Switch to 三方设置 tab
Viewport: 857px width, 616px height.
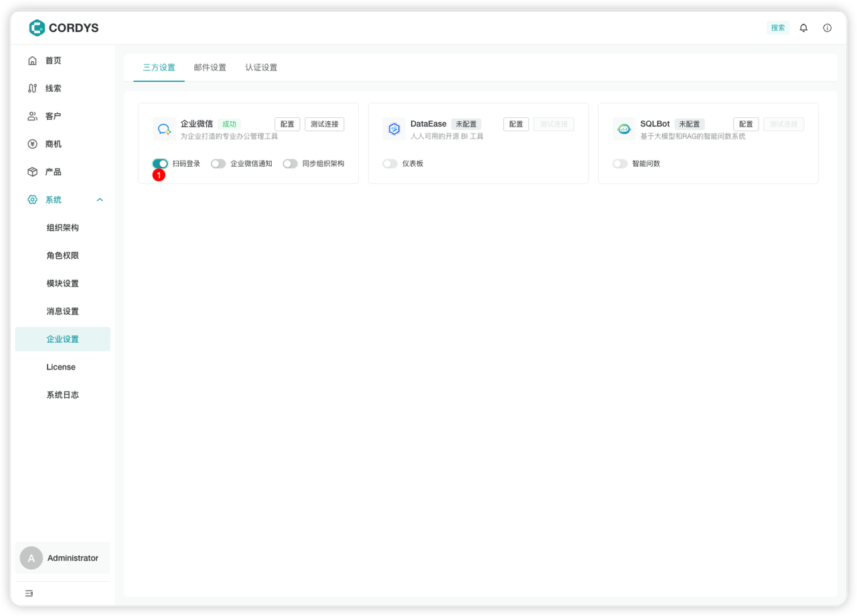(159, 68)
